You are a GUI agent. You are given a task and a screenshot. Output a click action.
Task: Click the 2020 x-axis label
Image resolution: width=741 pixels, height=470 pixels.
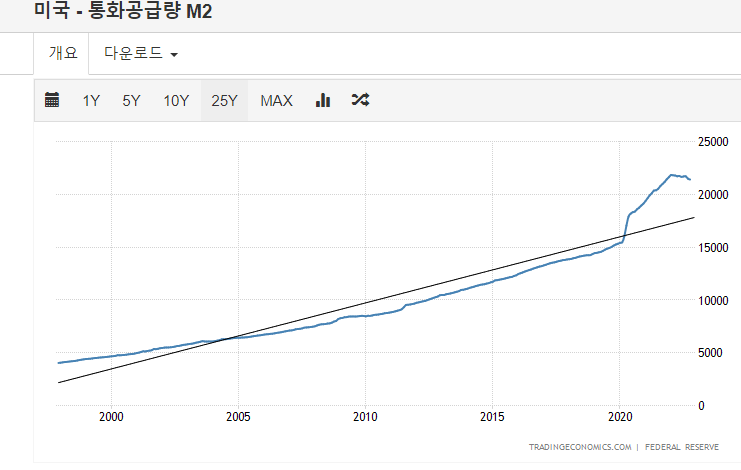(x=620, y=417)
